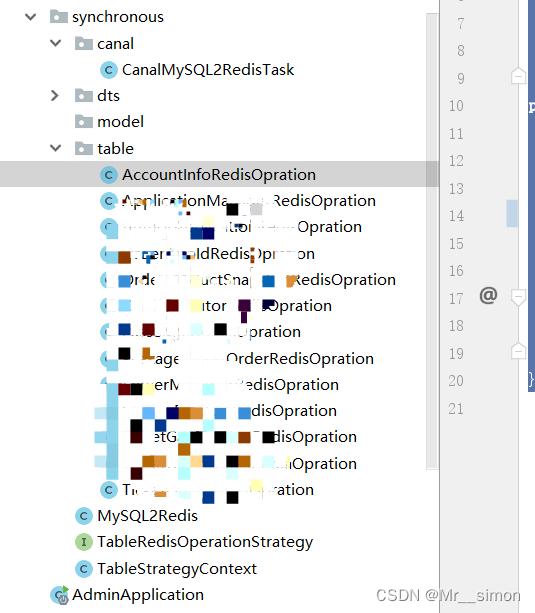The width and height of the screenshot is (535, 613).
Task: Toggle code fold marker at line 19
Action: point(518,351)
